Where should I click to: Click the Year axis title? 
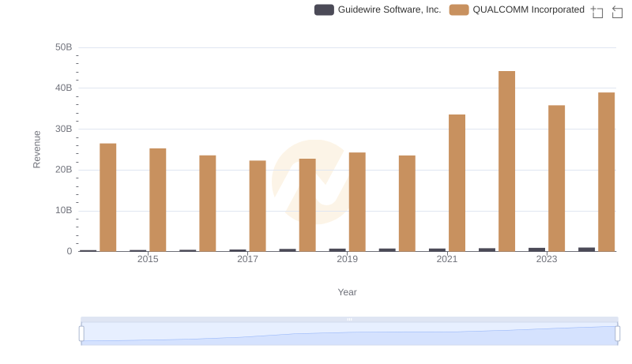coord(347,292)
